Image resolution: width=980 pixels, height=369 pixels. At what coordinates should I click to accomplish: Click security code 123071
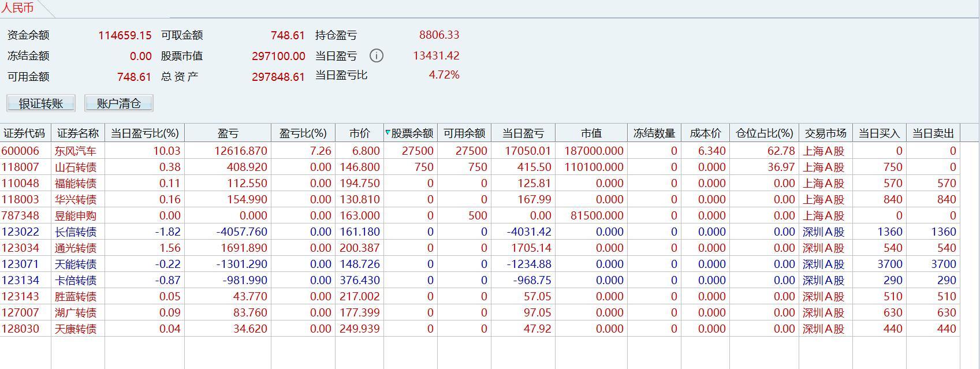tap(20, 264)
